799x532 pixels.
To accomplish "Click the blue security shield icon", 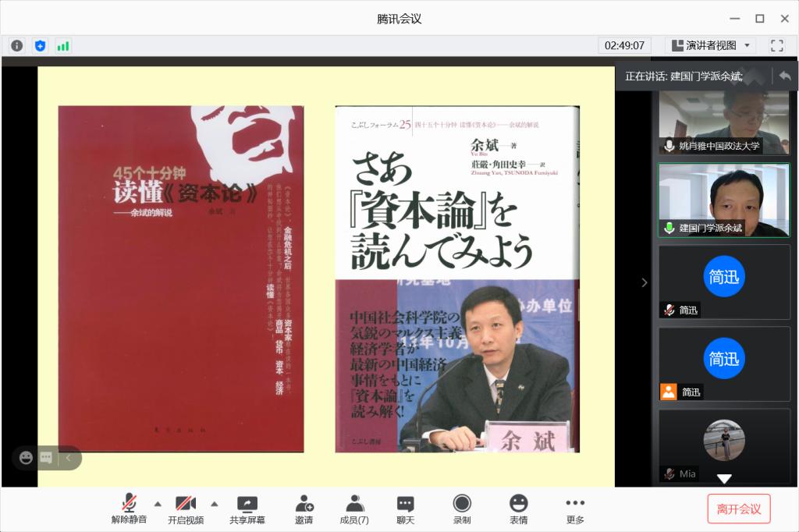I will coord(40,45).
